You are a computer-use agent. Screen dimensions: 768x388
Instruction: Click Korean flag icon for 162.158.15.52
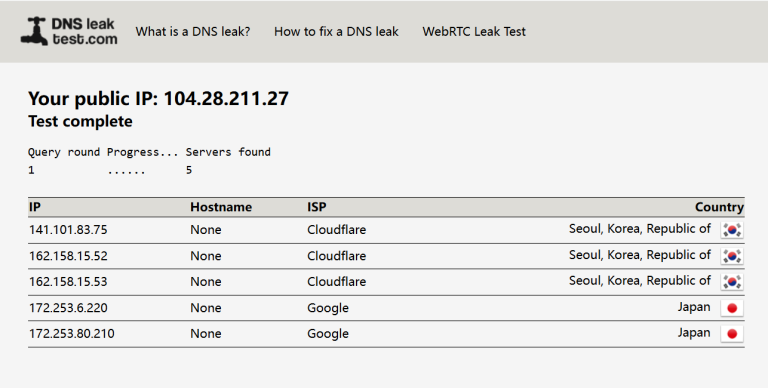point(732,256)
